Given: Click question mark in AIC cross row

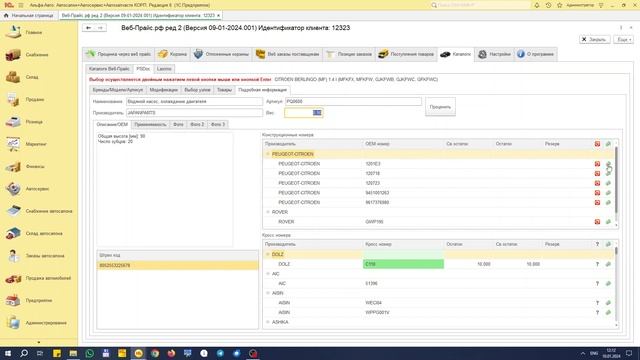Looking at the screenshot, I should (597, 283).
